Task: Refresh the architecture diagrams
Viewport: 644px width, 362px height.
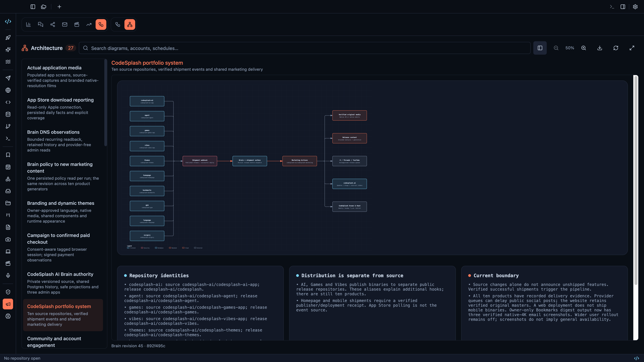Action: (616, 48)
